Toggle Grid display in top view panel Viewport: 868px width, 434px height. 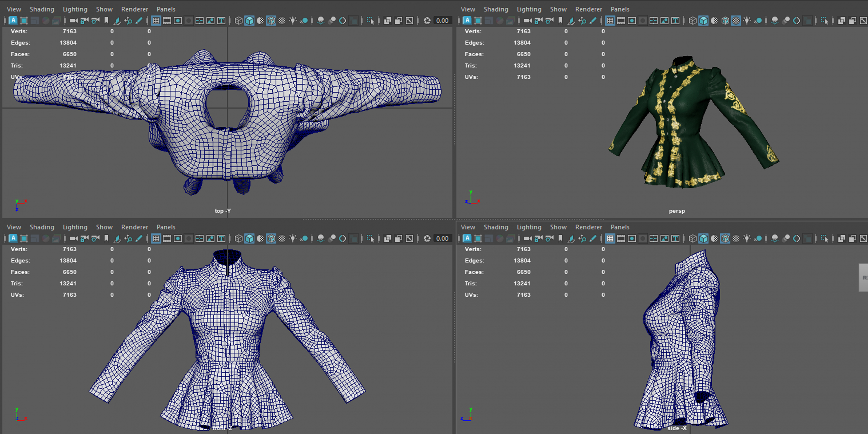[x=156, y=21]
